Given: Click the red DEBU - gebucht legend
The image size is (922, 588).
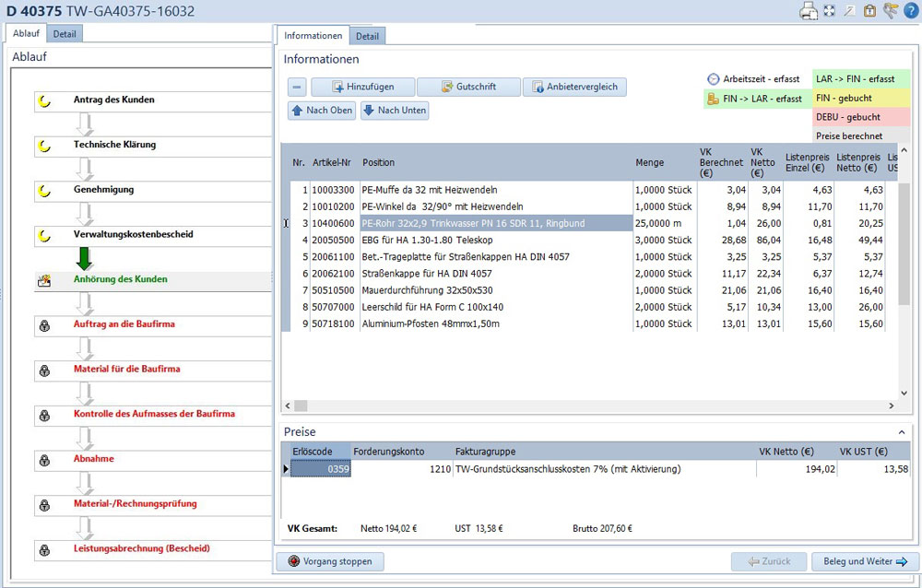Looking at the screenshot, I should click(x=861, y=117).
